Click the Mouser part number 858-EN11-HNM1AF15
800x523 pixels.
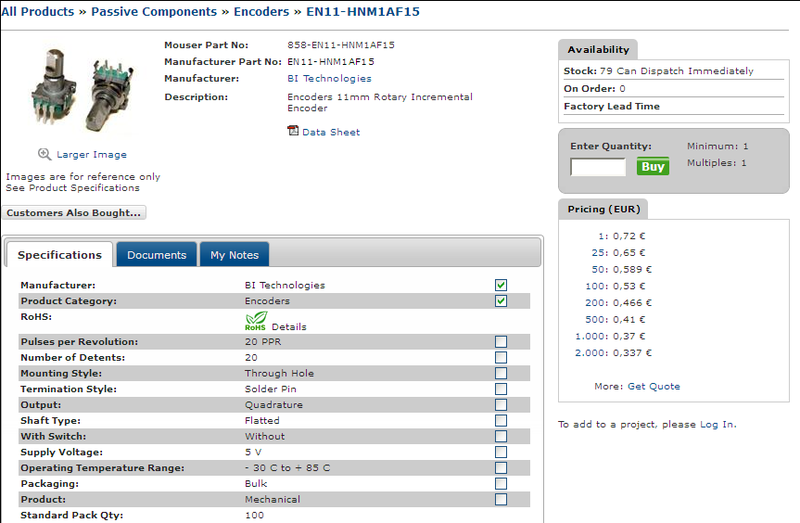pos(341,45)
